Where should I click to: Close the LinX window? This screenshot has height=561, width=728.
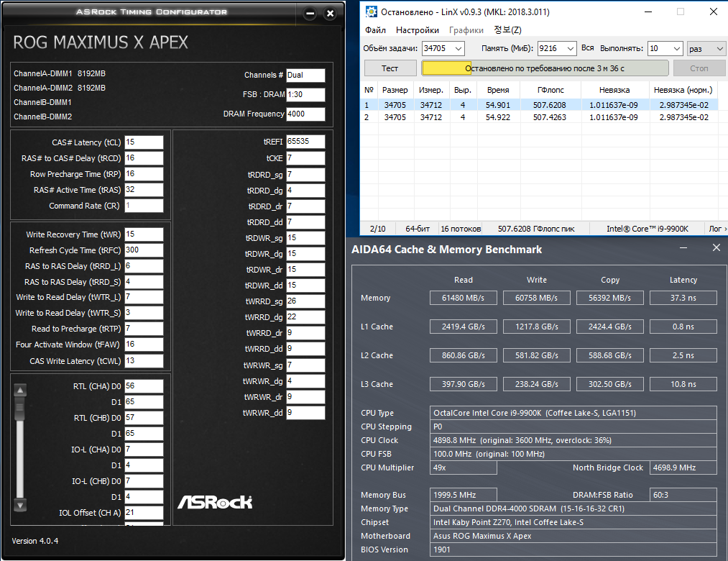click(714, 12)
